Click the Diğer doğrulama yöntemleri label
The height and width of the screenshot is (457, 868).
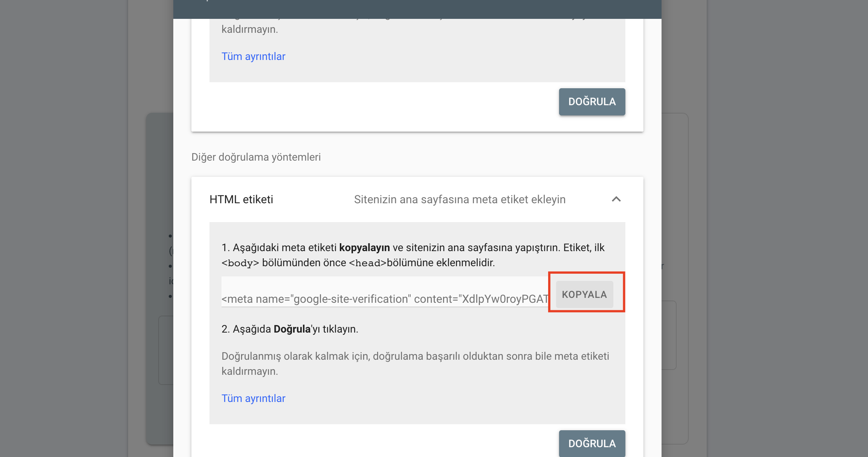[x=255, y=157]
